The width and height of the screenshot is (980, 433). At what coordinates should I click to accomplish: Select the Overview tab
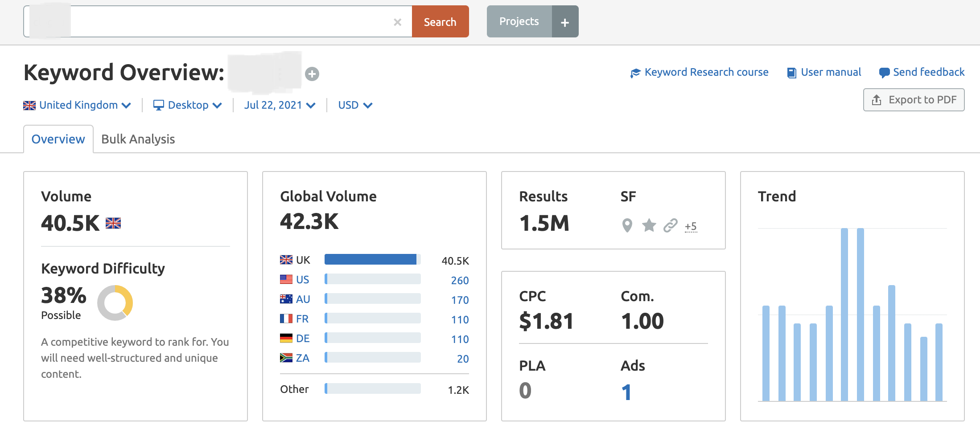[x=58, y=139]
